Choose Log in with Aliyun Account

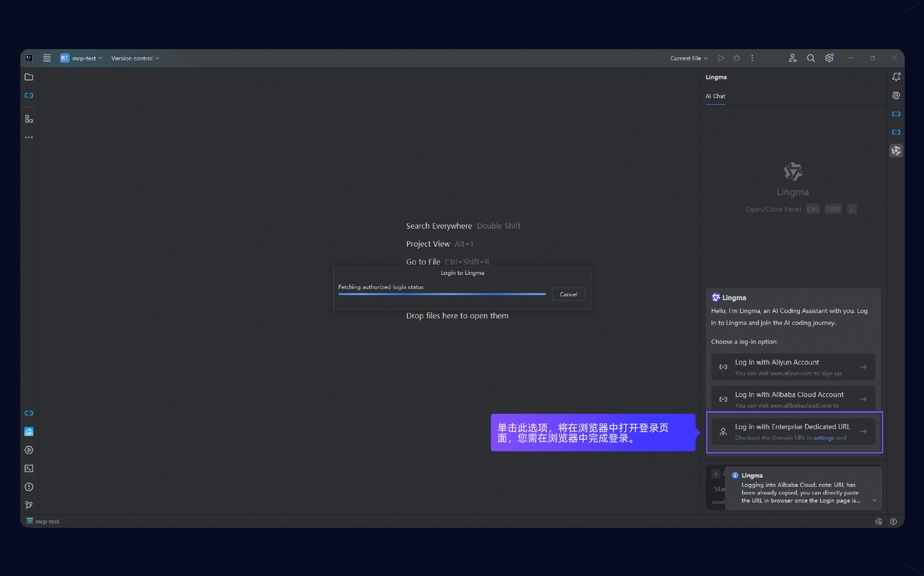coord(793,367)
